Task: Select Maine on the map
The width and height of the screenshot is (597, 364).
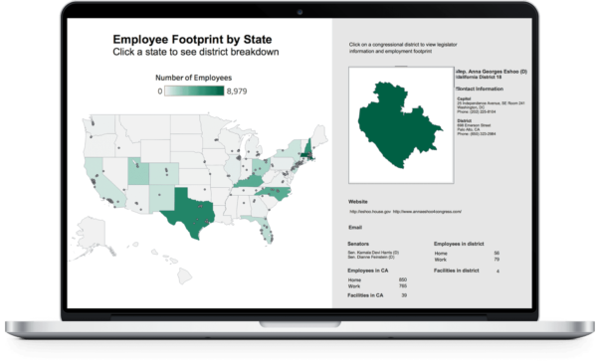Action: tap(318, 136)
